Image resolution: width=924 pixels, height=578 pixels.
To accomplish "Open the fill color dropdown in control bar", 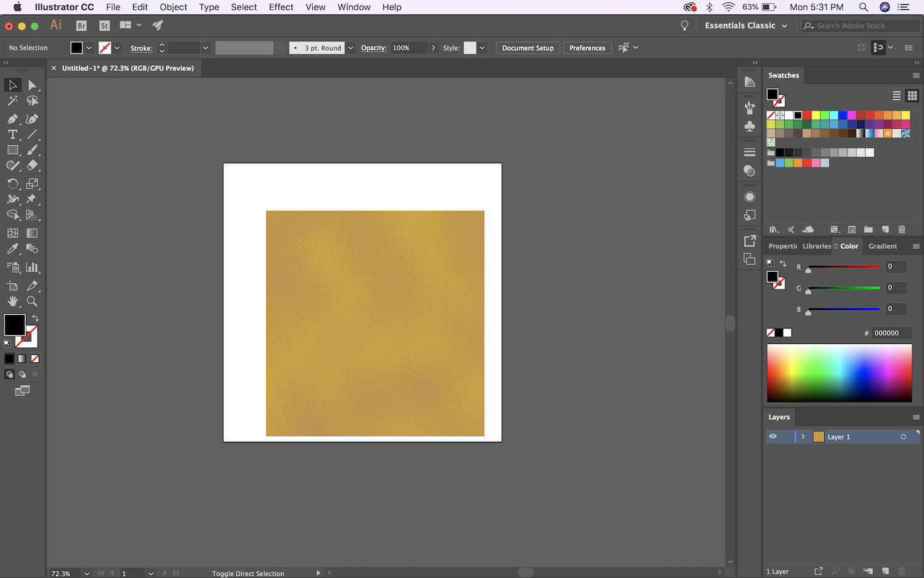I will click(x=89, y=48).
